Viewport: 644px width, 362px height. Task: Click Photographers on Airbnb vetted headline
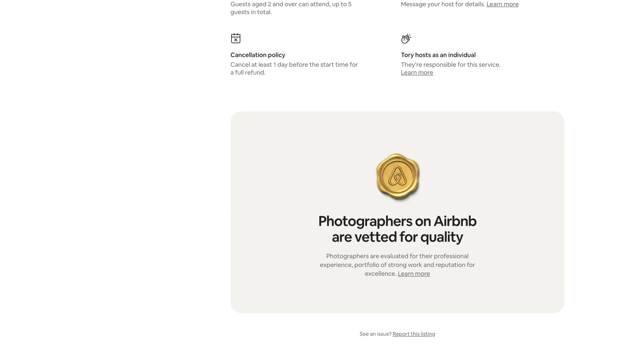tap(397, 221)
